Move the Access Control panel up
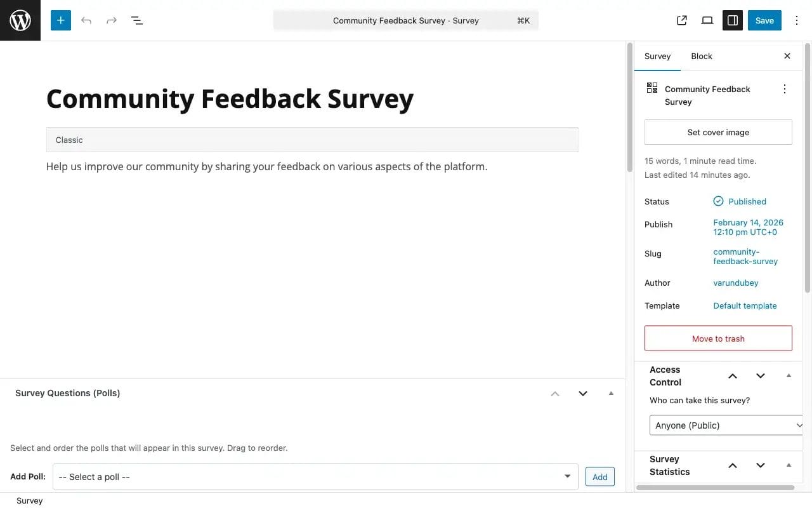Viewport: 812px width, 508px height. click(733, 375)
